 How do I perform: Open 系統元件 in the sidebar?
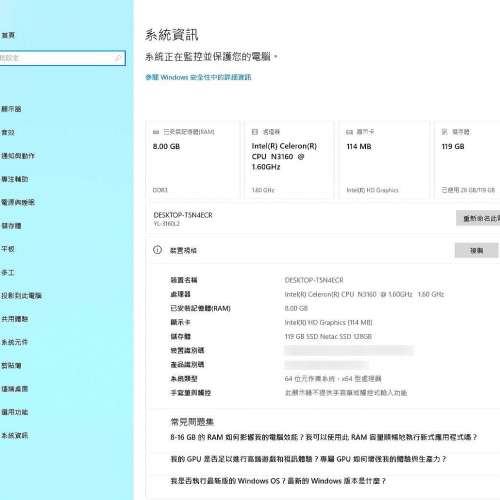tap(14, 342)
